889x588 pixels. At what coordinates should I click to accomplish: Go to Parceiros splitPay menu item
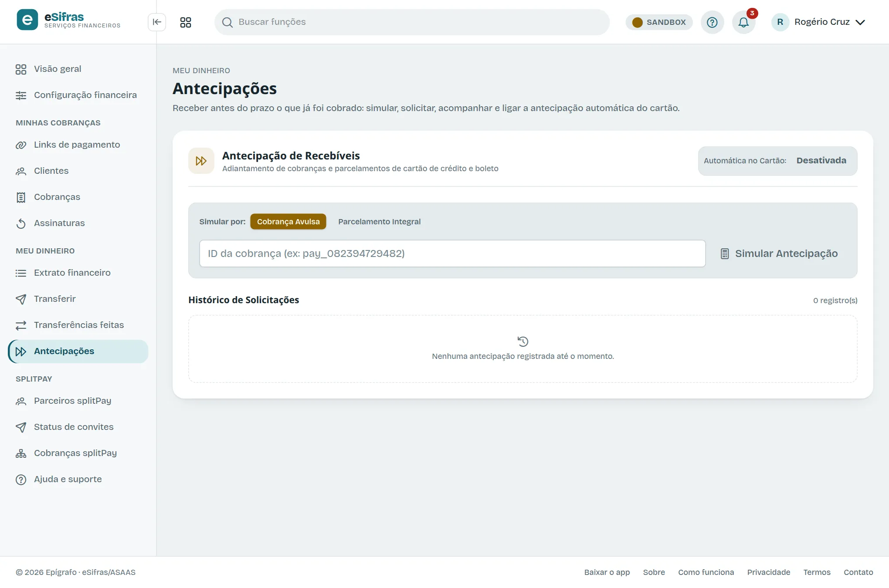click(78, 401)
